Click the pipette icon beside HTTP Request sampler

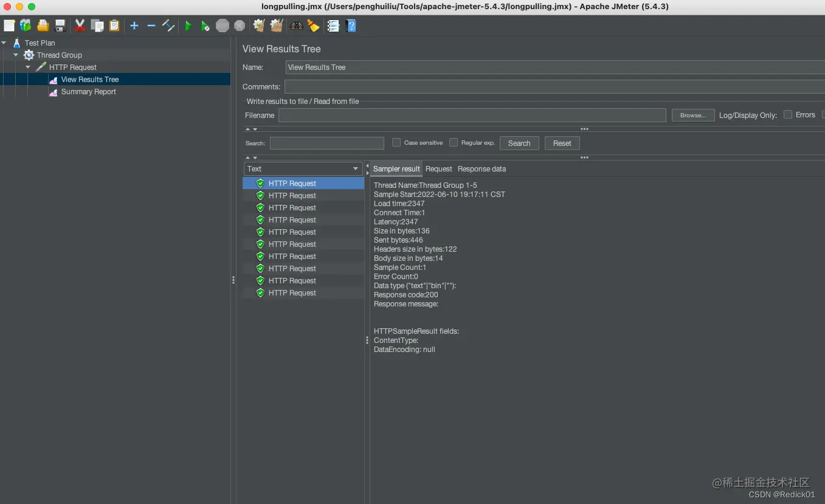pyautogui.click(x=41, y=67)
